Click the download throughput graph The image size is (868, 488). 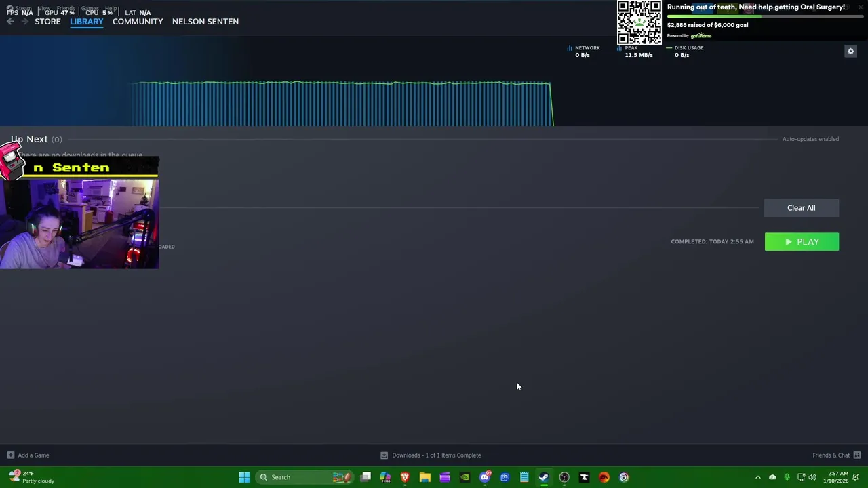pyautogui.click(x=342, y=104)
